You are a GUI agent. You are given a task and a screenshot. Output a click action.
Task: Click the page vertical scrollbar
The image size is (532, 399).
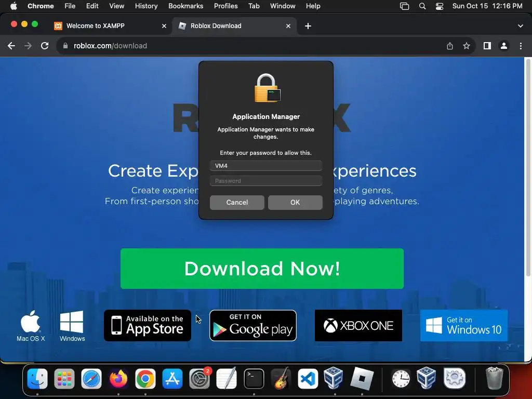pyautogui.click(x=528, y=168)
